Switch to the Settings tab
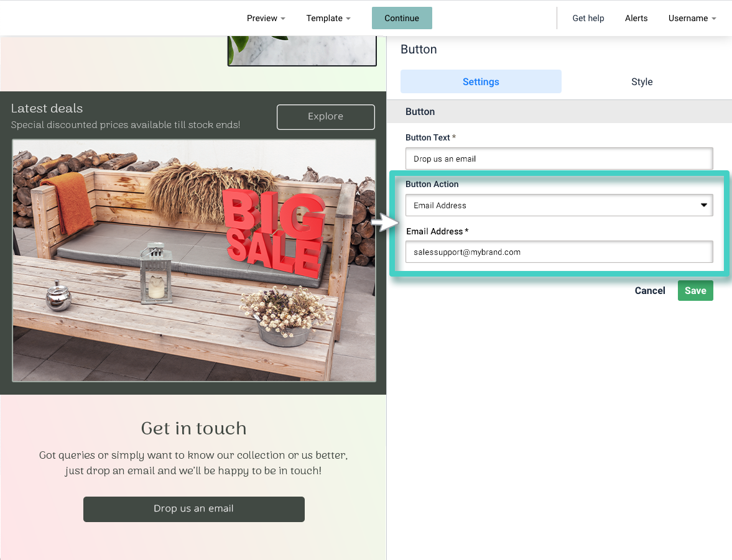This screenshot has width=732, height=560. (x=480, y=81)
